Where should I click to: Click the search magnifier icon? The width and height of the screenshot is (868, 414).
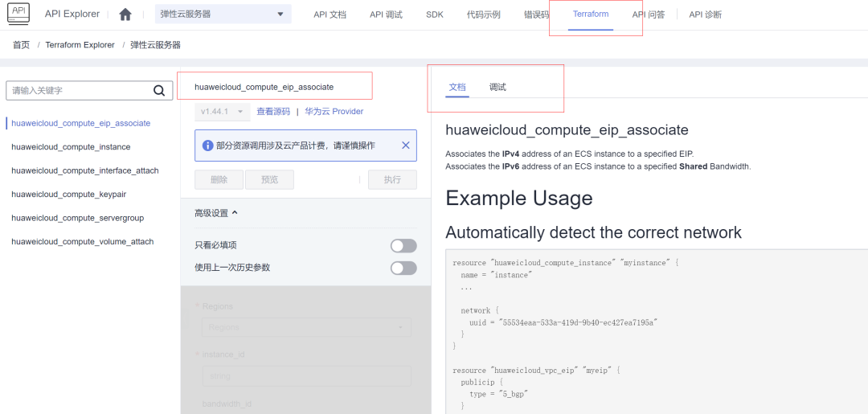[x=159, y=90]
